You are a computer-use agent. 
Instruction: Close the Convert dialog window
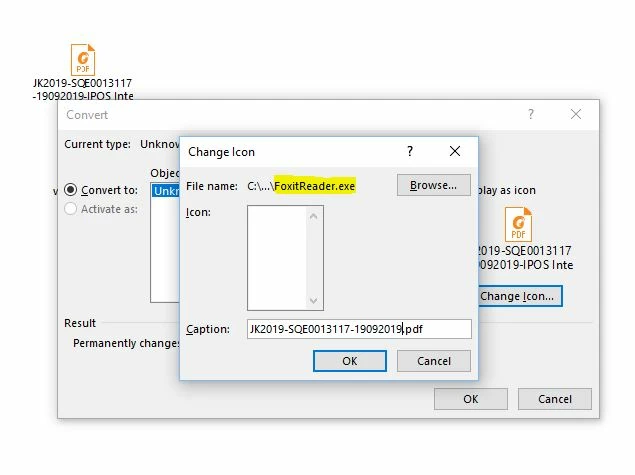point(576,114)
